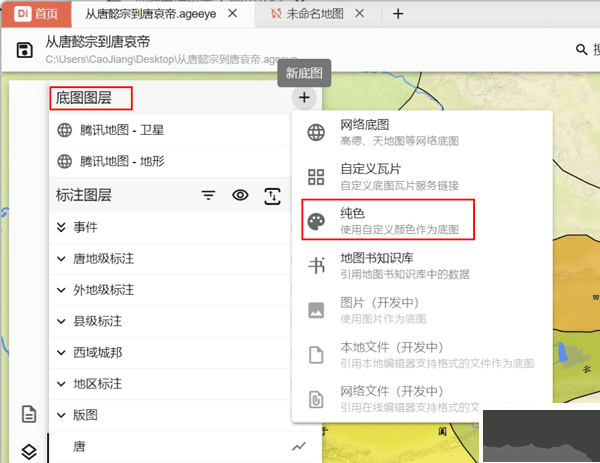Collapse the 版图 layer group
The height and width of the screenshot is (463, 600).
pyautogui.click(x=61, y=415)
